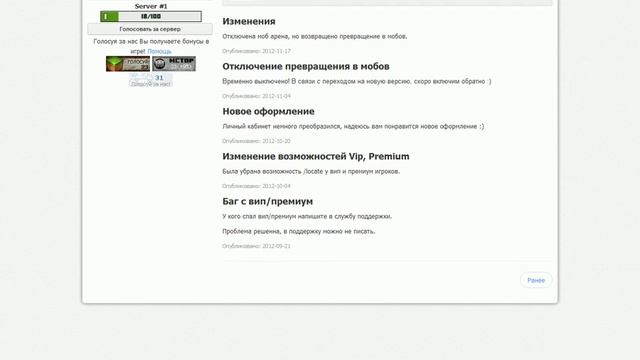Viewport: 640px width, 360px height.
Task: Click the green 'голосуй 23' voting banner
Action: [128, 64]
